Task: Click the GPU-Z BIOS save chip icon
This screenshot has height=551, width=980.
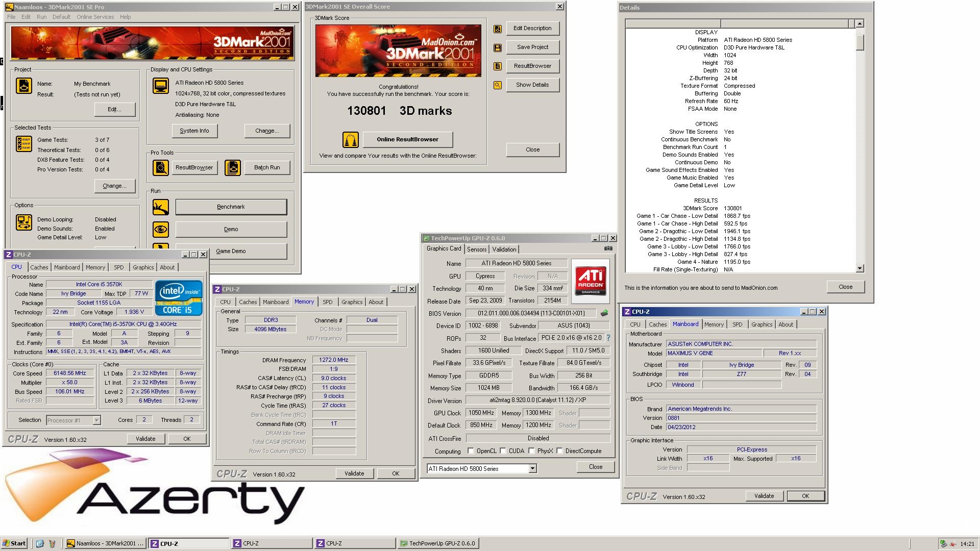Action: tap(604, 313)
